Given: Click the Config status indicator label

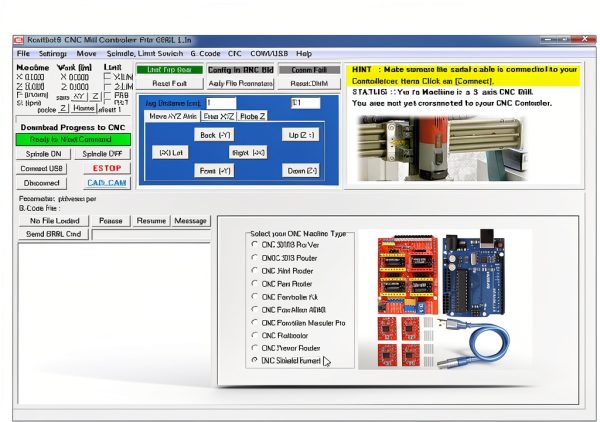Looking at the screenshot, I should coord(241,70).
